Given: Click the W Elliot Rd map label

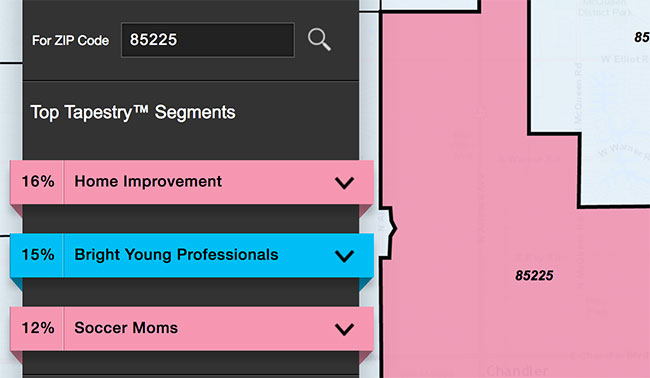Looking at the screenshot, I should click(x=625, y=60).
